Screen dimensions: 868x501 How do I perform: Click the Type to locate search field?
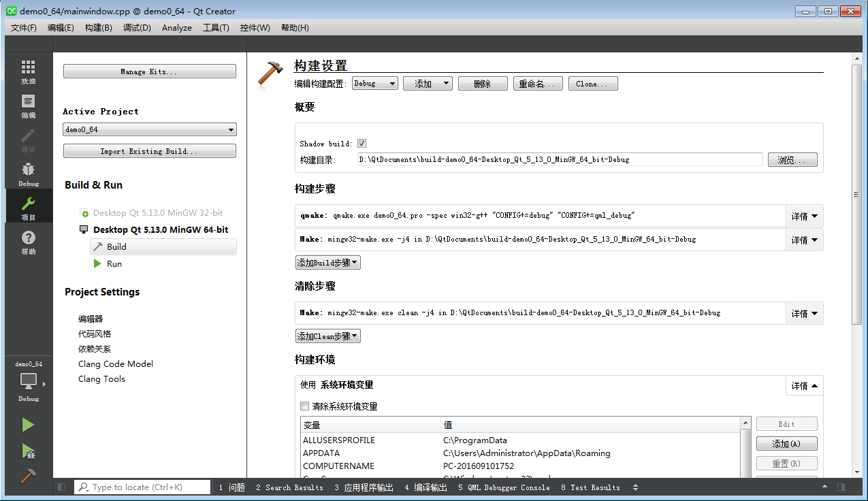pyautogui.click(x=142, y=487)
